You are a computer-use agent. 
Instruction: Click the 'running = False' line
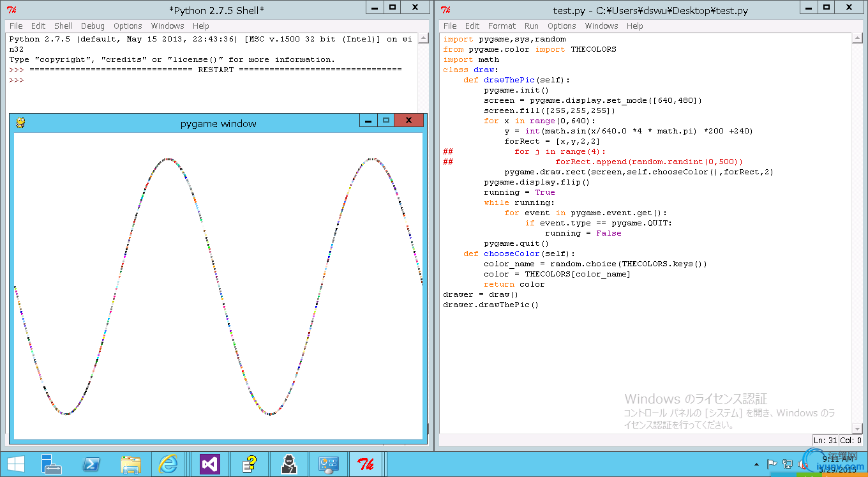(x=583, y=233)
